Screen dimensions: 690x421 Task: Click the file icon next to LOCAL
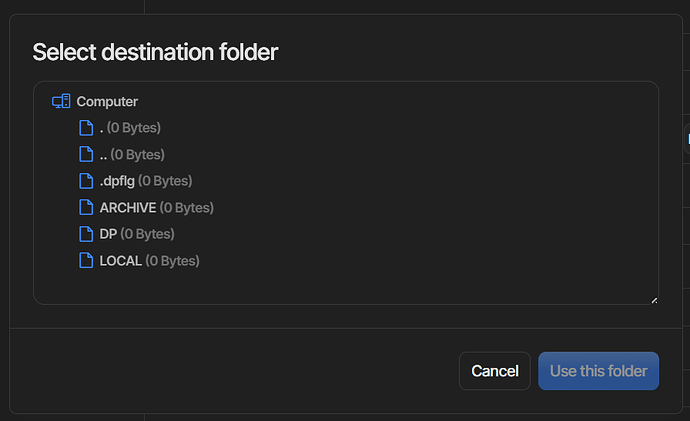[86, 260]
